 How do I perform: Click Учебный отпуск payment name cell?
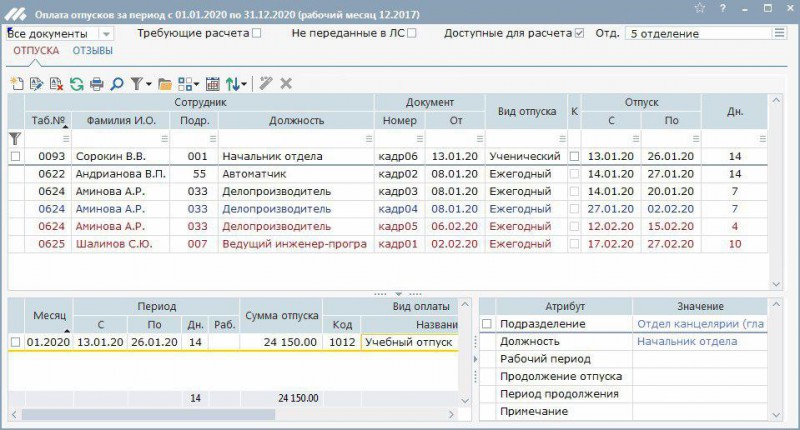409,342
